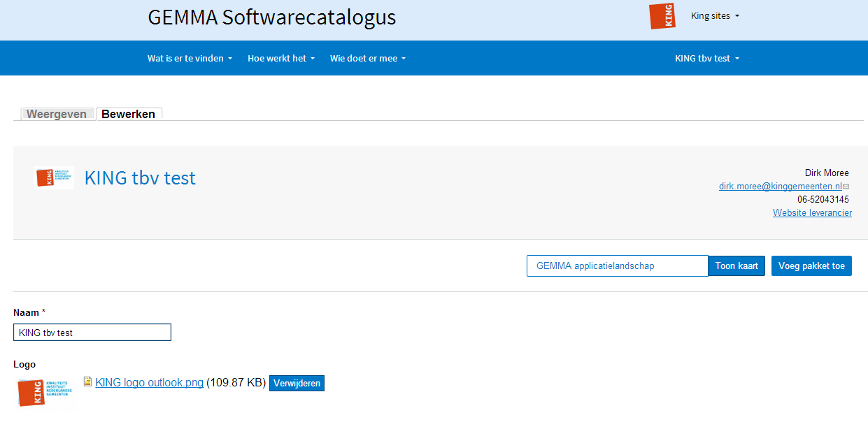
Task: Click Verwijderen to remove the logo
Action: [297, 383]
